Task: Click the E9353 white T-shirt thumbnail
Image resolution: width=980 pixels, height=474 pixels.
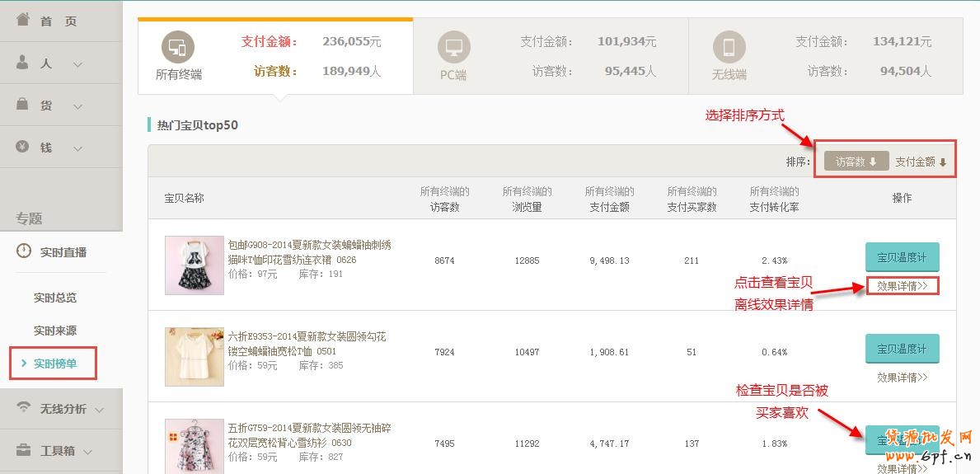Action: click(x=195, y=356)
